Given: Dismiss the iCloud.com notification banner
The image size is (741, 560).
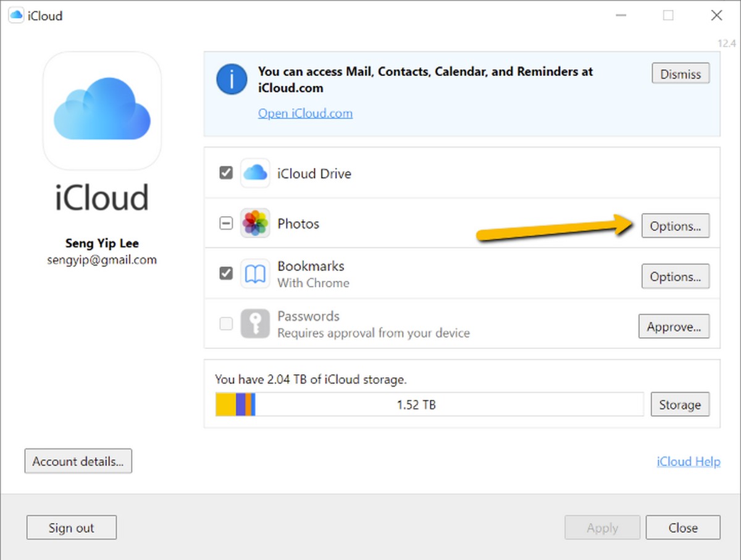Looking at the screenshot, I should (x=680, y=73).
